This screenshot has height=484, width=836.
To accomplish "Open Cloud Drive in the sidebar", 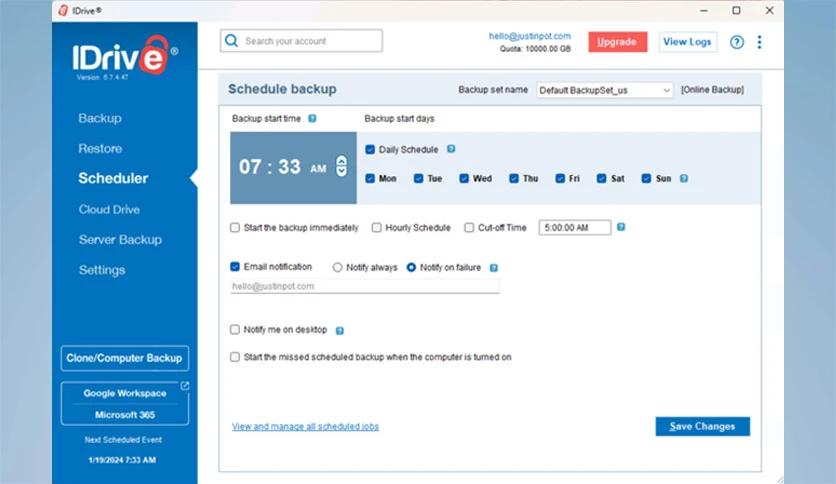I will tap(109, 209).
